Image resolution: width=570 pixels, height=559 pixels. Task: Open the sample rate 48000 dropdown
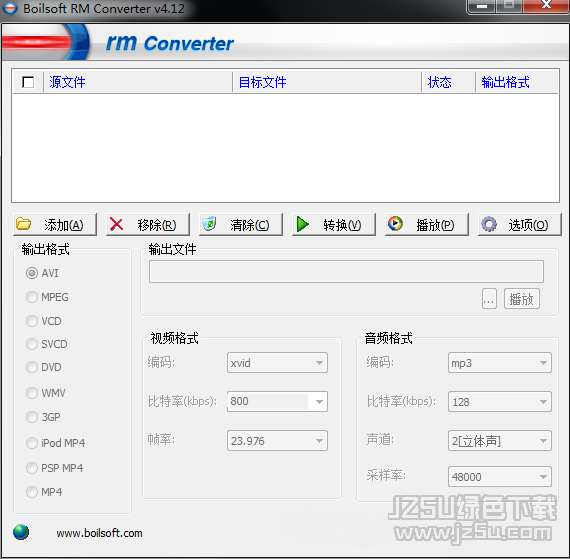click(x=500, y=476)
